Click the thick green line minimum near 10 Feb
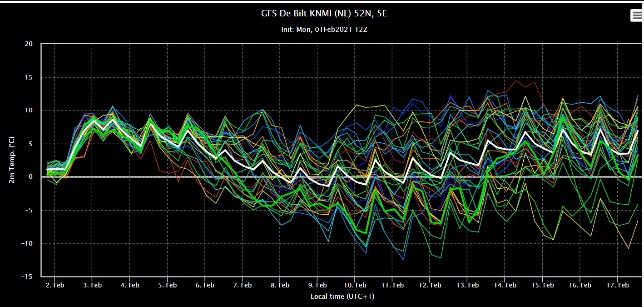The width and height of the screenshot is (644, 307). 366,233
